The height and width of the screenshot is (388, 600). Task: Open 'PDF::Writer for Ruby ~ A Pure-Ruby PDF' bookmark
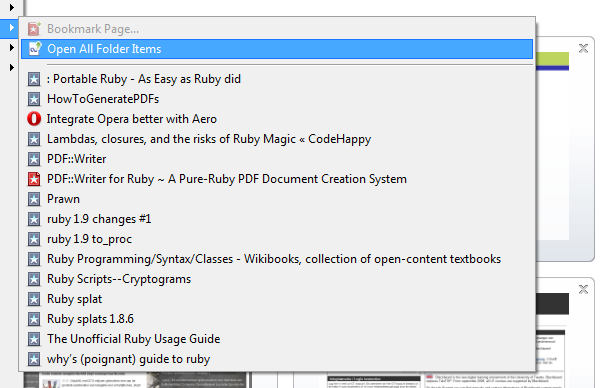(277, 179)
